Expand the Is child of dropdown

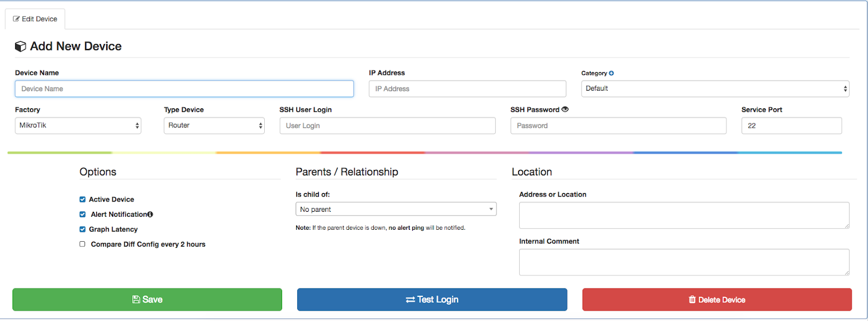point(396,209)
